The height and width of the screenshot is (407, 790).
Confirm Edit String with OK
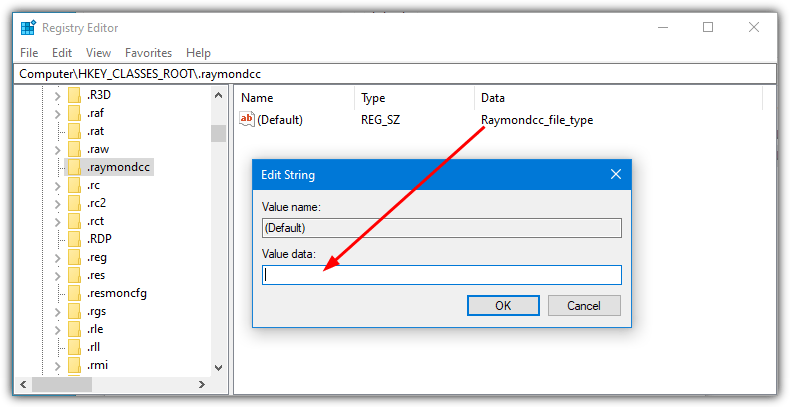[503, 305]
